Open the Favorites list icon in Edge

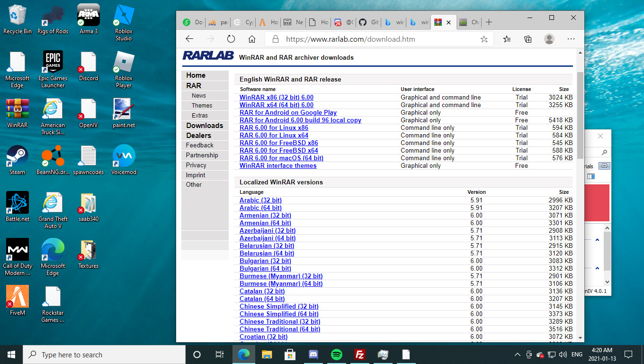[507, 39]
